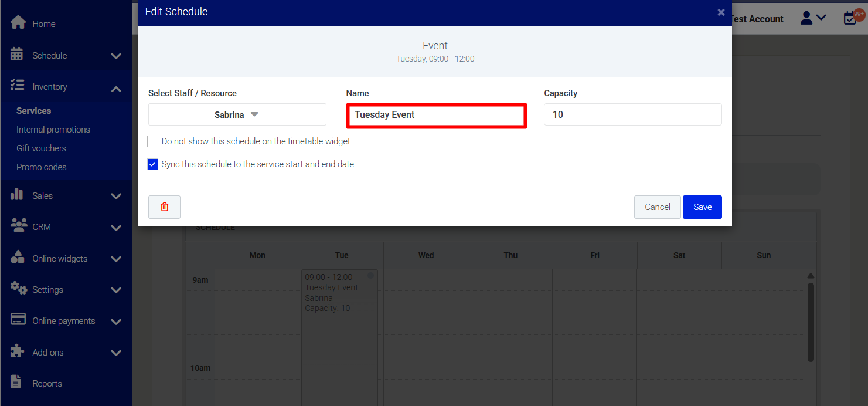
Task: Save the schedule changes
Action: pyautogui.click(x=702, y=207)
